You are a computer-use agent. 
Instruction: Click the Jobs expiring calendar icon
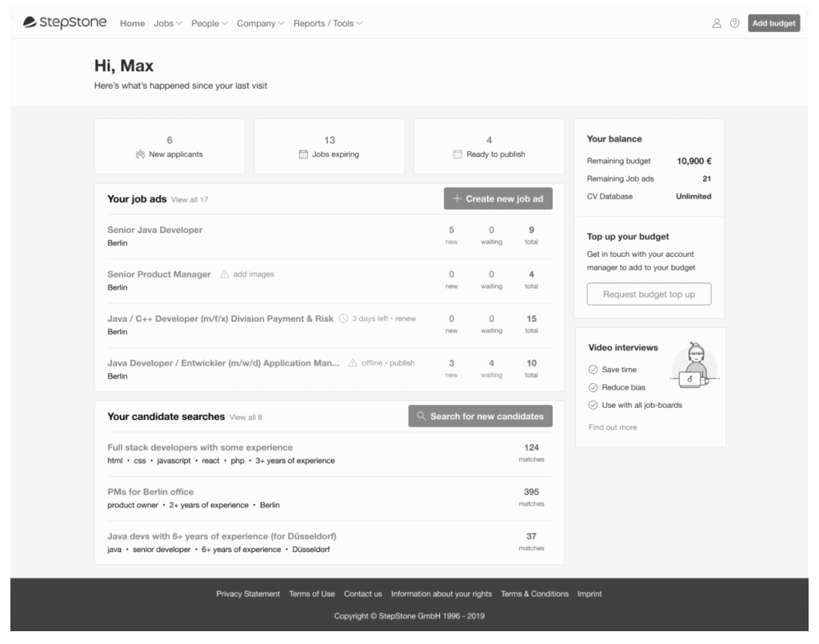[x=303, y=155]
